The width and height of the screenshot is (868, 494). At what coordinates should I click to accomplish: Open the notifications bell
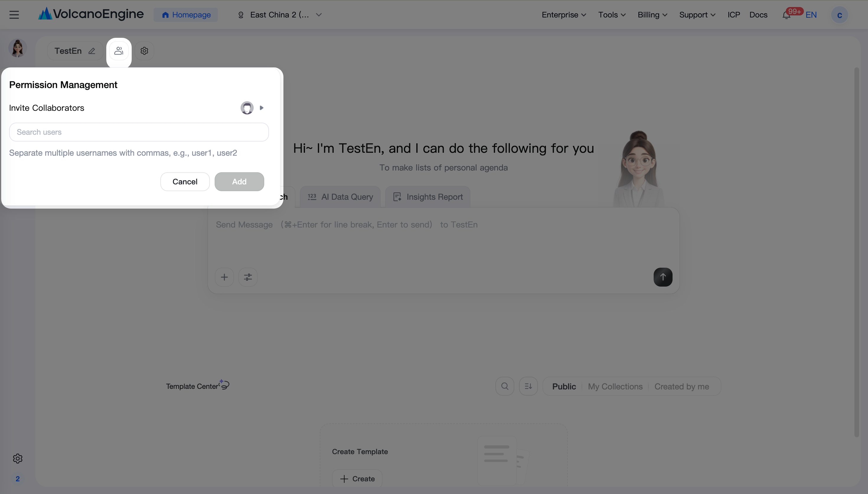(x=787, y=15)
